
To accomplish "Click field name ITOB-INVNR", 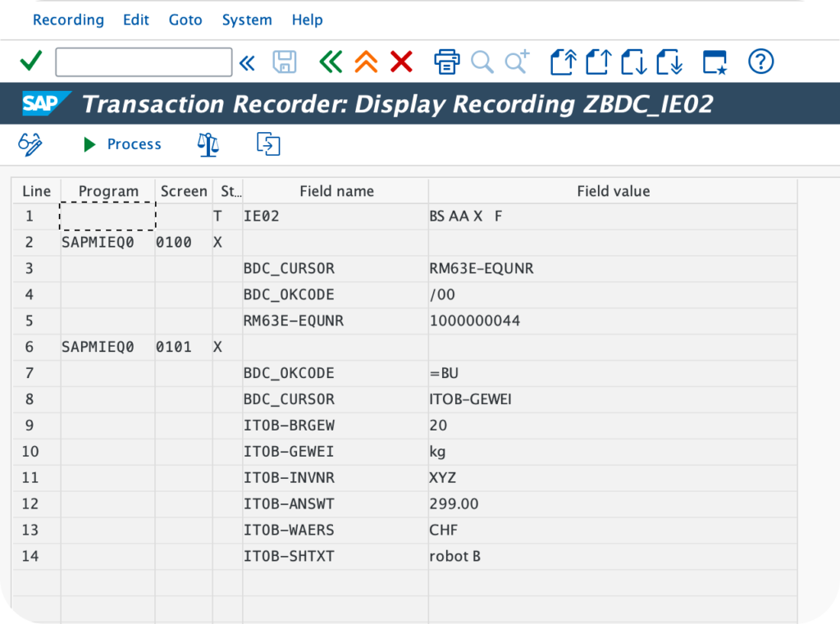I will (x=336, y=478).
